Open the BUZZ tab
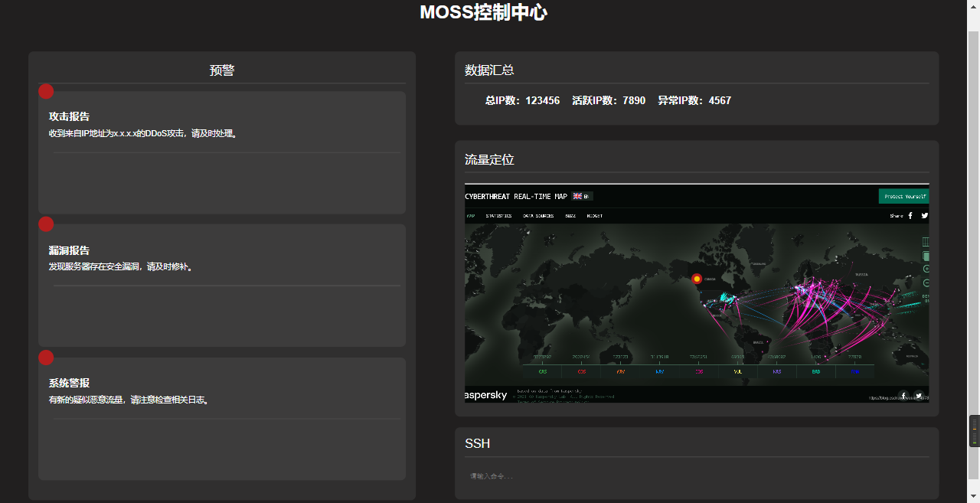980x503 pixels. click(570, 216)
